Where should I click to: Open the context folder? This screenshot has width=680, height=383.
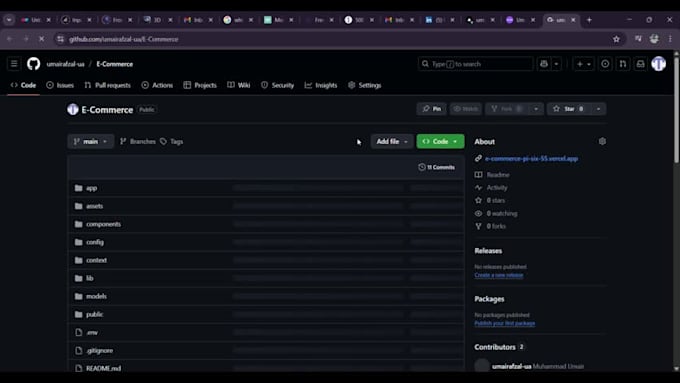(x=96, y=260)
